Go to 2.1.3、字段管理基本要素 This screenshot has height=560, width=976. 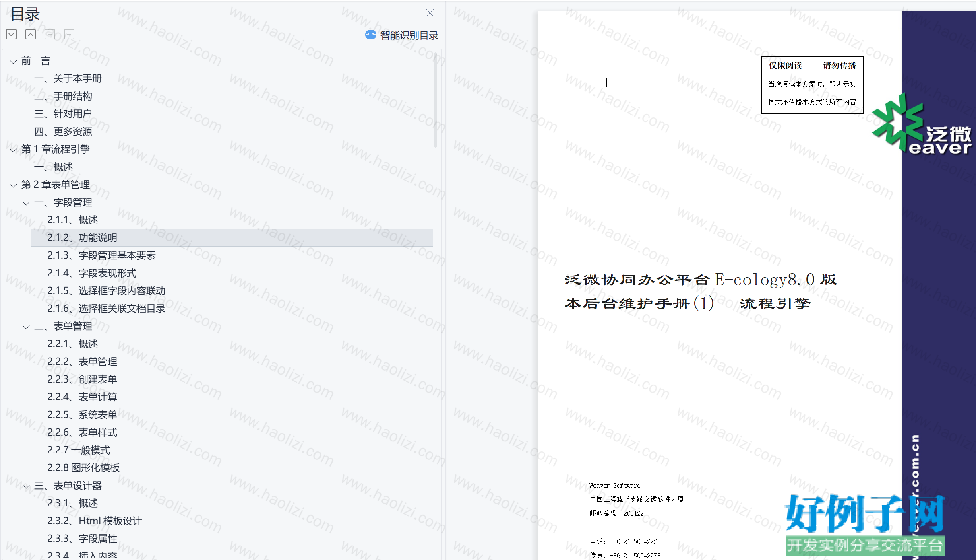(101, 255)
